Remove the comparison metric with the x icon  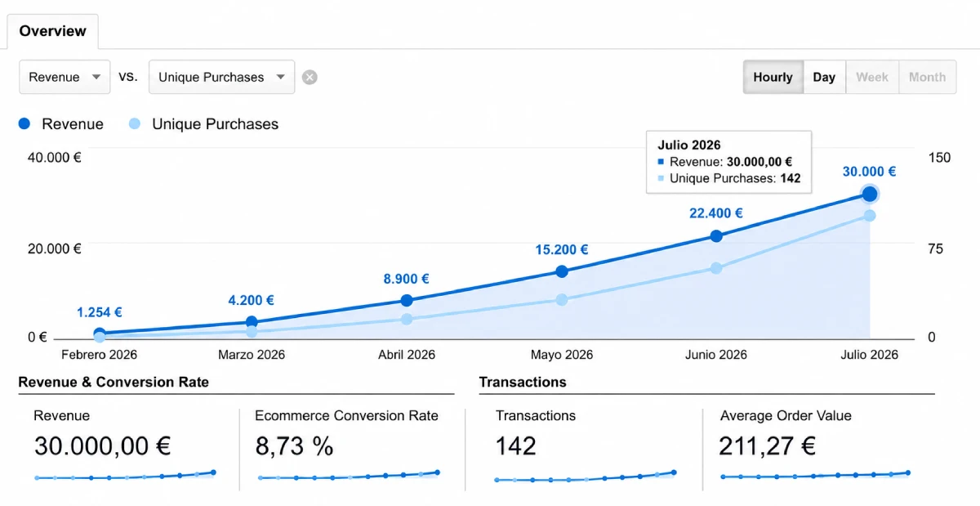pos(310,78)
